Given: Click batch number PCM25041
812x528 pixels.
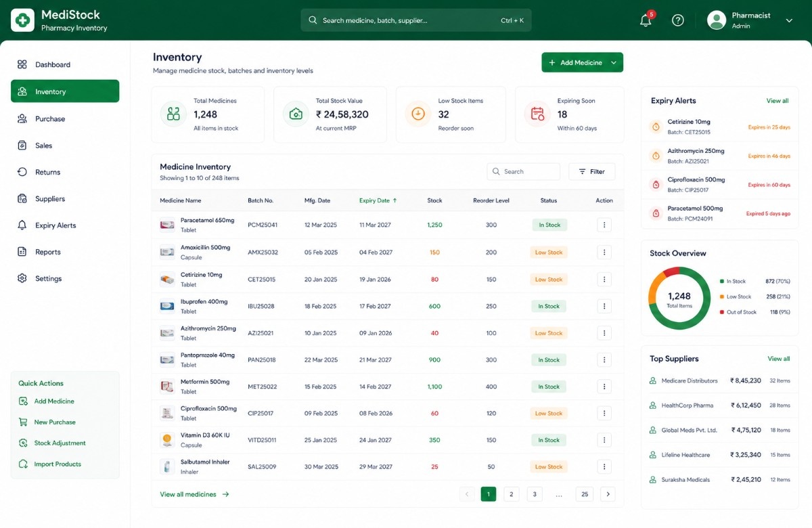Looking at the screenshot, I should 263,225.
